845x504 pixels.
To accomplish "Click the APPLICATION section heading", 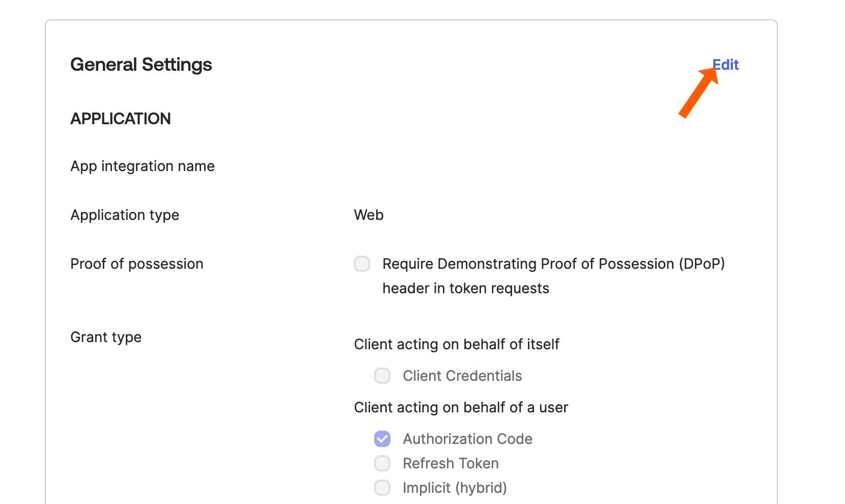I will click(121, 119).
